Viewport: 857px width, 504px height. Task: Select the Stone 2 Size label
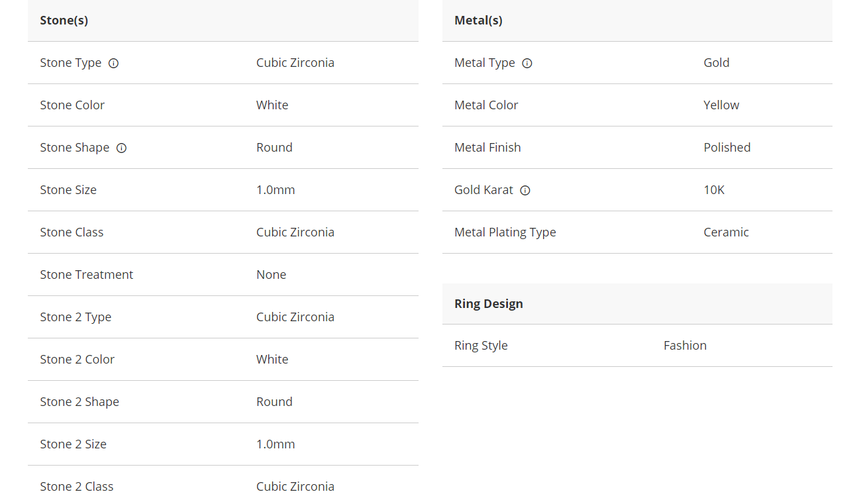[x=73, y=444]
